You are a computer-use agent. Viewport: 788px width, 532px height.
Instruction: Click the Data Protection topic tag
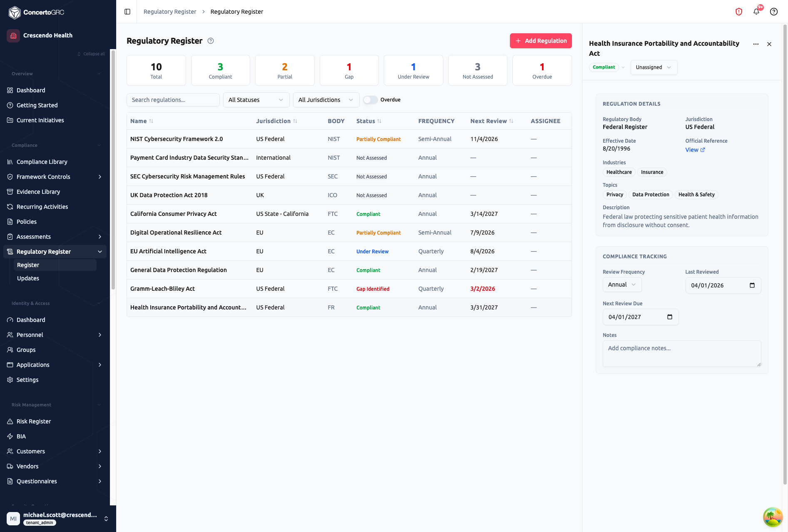tap(651, 195)
